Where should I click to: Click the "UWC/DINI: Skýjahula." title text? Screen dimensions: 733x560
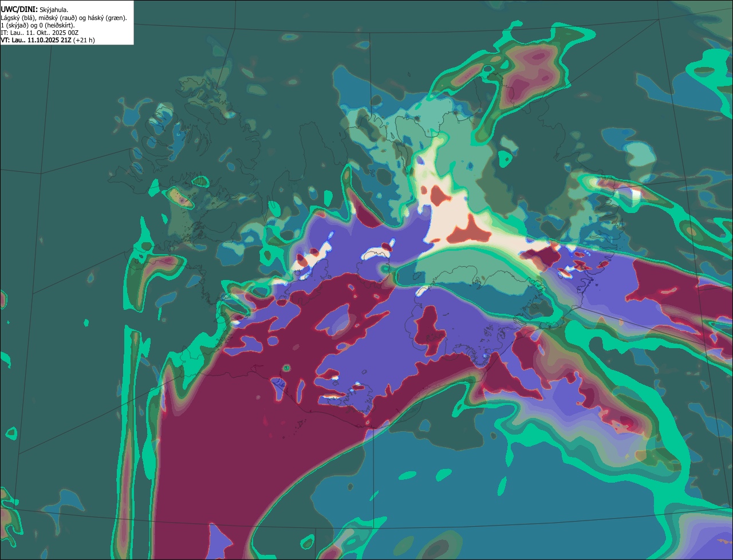(34, 10)
